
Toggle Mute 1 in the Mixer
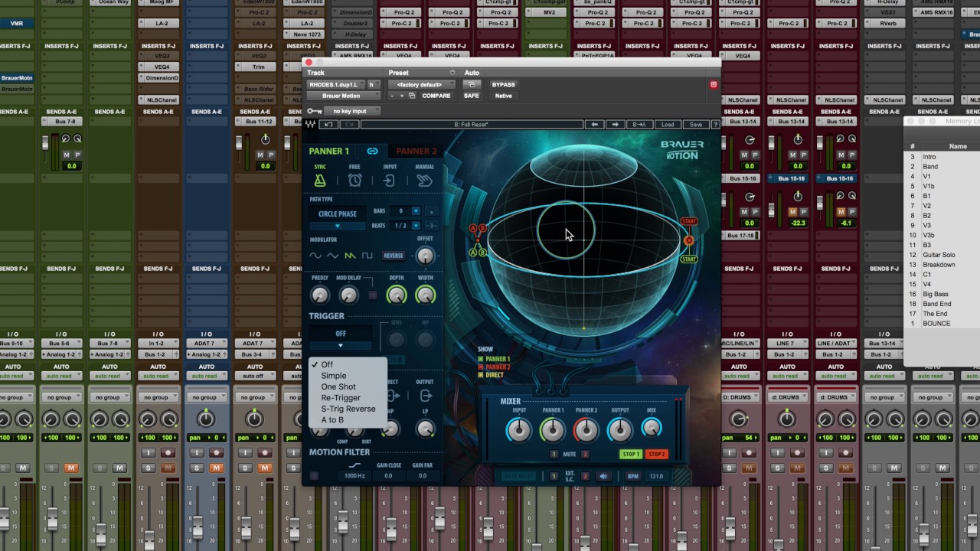(554, 454)
